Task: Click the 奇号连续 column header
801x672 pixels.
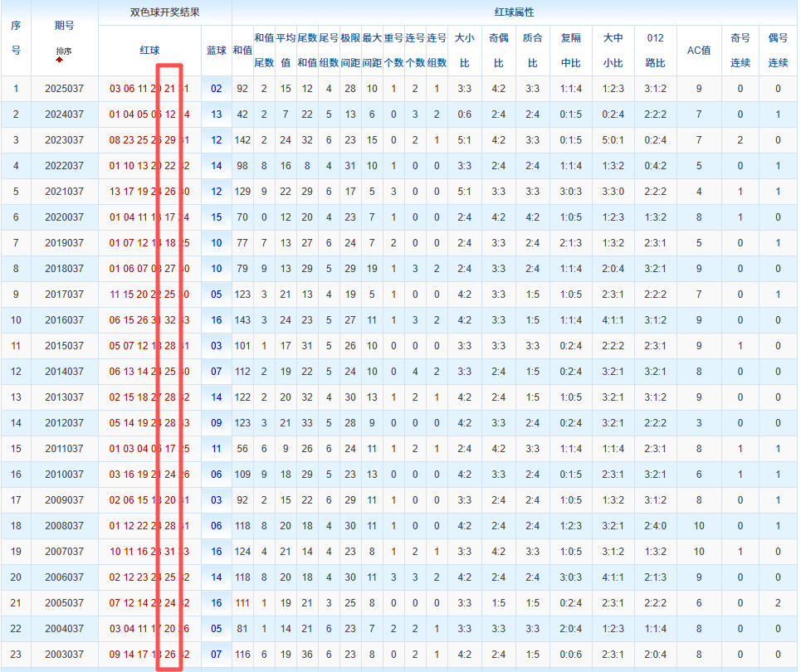Action: (x=740, y=50)
